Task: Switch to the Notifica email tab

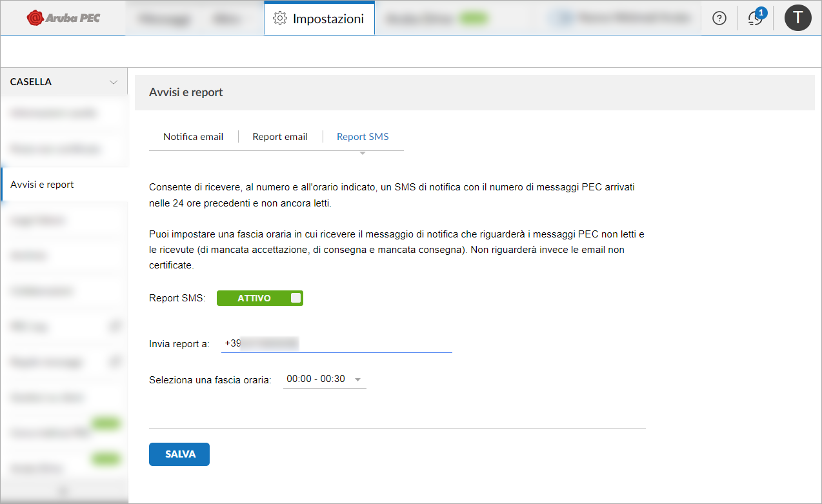Action: pyautogui.click(x=193, y=136)
